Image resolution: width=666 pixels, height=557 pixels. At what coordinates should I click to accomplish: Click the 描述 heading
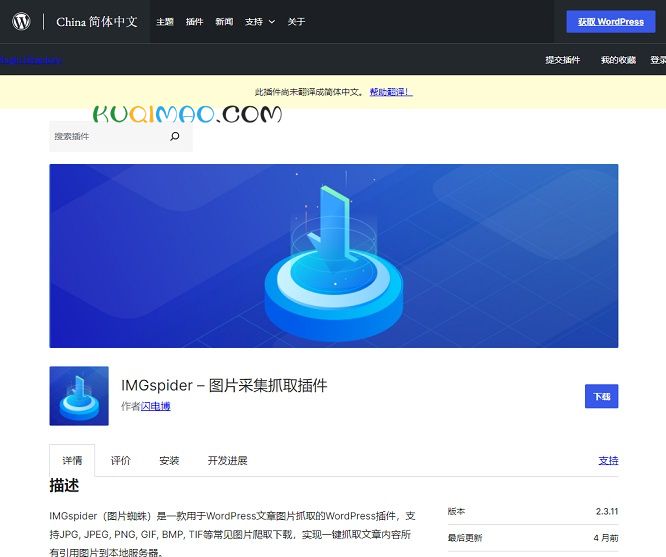64,485
